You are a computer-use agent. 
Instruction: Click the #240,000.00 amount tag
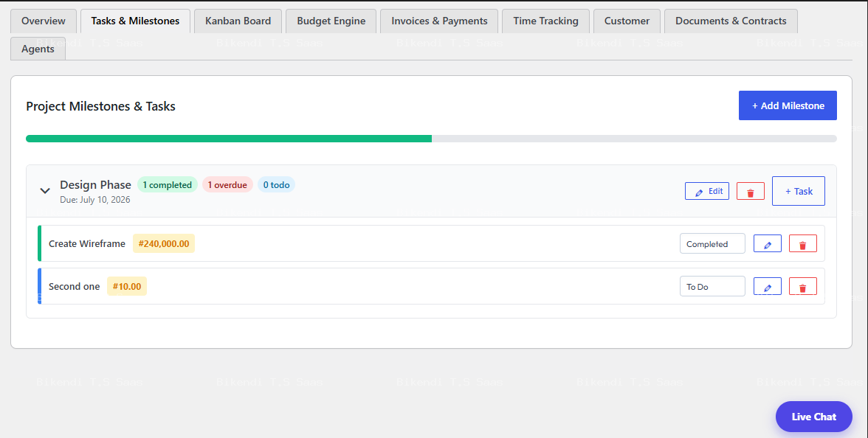coord(164,244)
